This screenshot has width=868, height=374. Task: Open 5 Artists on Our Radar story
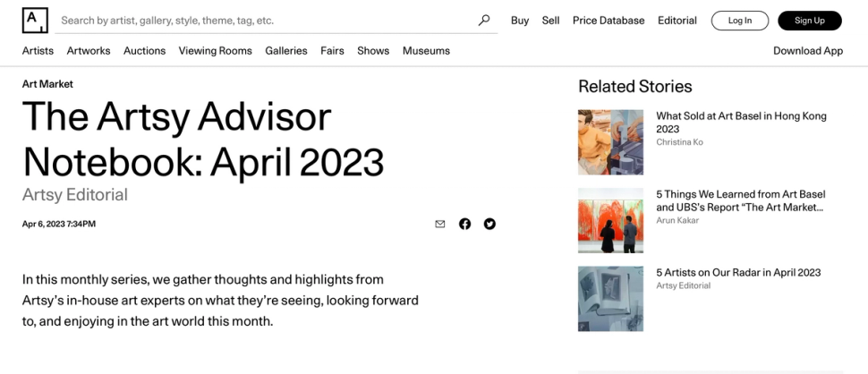coord(738,272)
